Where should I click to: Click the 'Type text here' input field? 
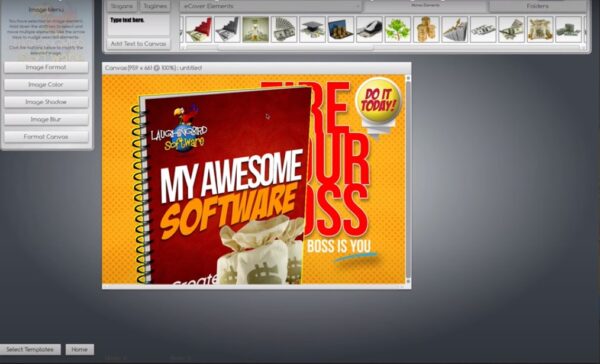[139, 25]
